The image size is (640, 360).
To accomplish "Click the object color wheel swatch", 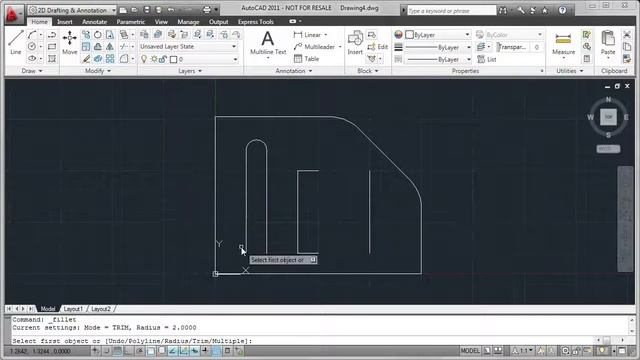I will [398, 35].
